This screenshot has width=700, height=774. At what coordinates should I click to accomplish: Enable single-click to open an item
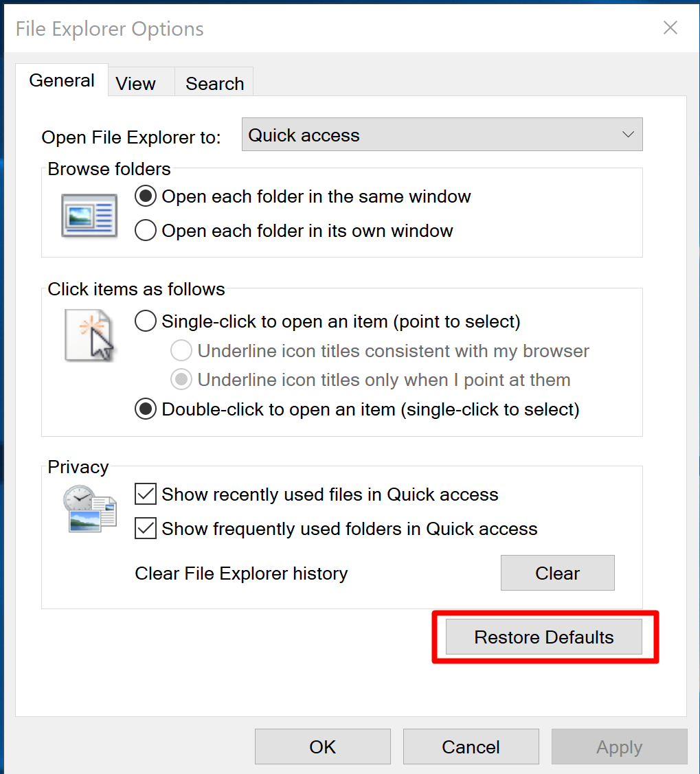tap(146, 321)
